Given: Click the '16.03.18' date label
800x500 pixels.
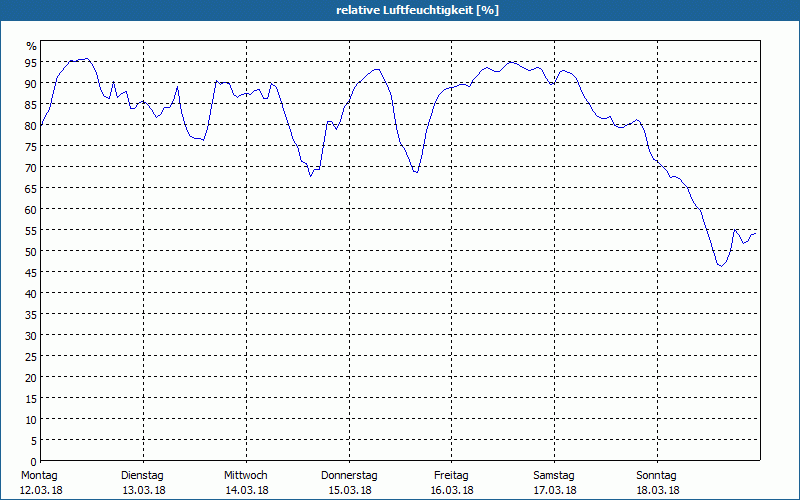Looking at the screenshot, I should pos(452,490).
